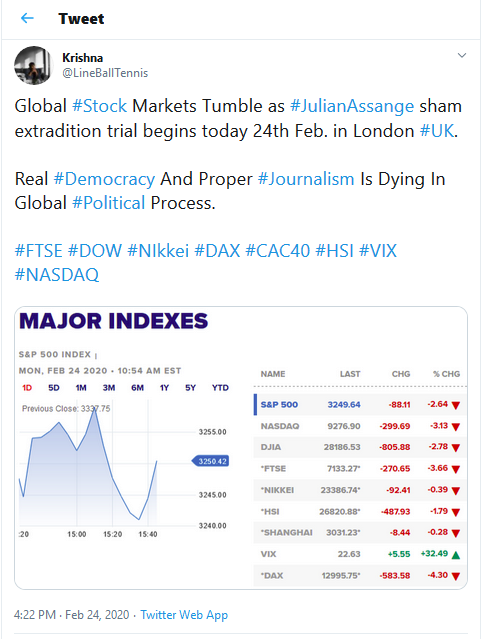Open the #VIX hashtag
This screenshot has height=639, width=484.
click(x=378, y=251)
